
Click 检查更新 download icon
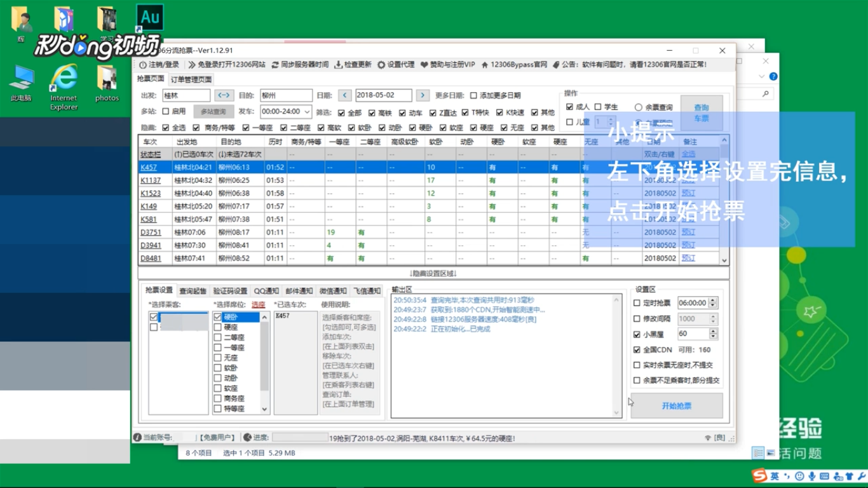[338, 65]
